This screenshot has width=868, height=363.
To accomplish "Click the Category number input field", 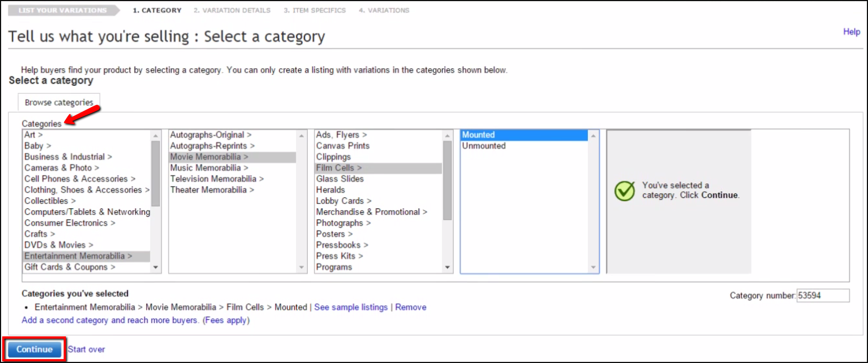I will point(823,296).
